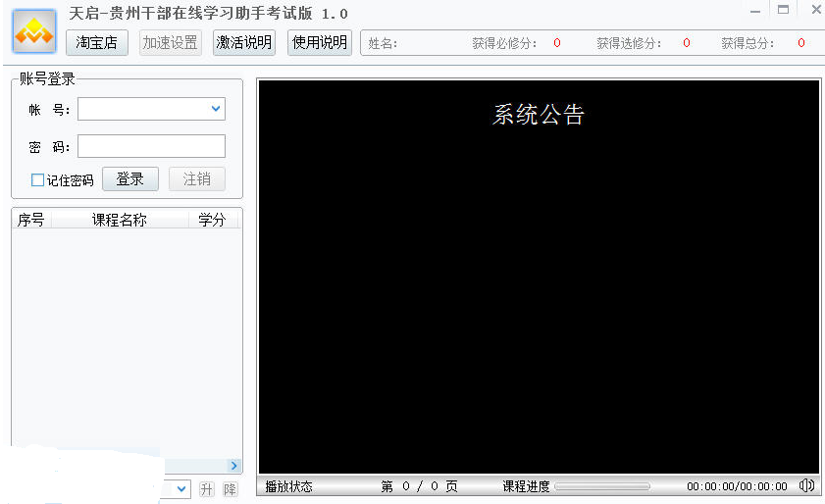The image size is (825, 504).
Task: Click the 升 move-up button
Action: point(207,489)
